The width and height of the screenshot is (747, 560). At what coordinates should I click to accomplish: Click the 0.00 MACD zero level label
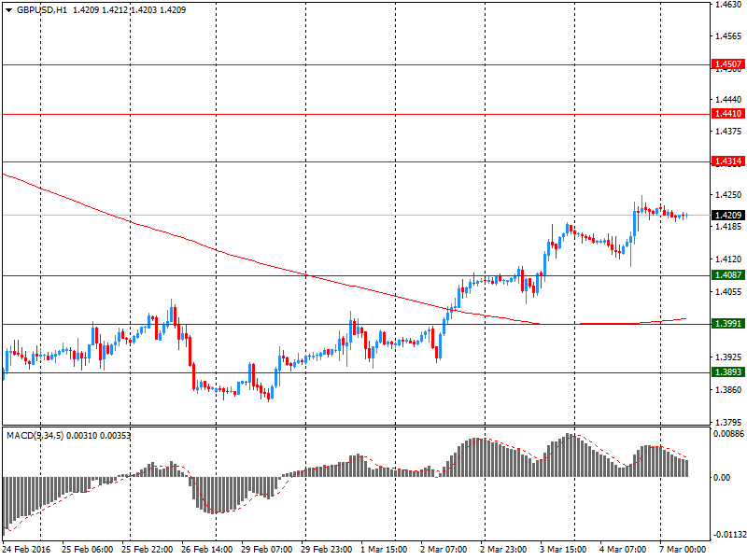click(722, 478)
